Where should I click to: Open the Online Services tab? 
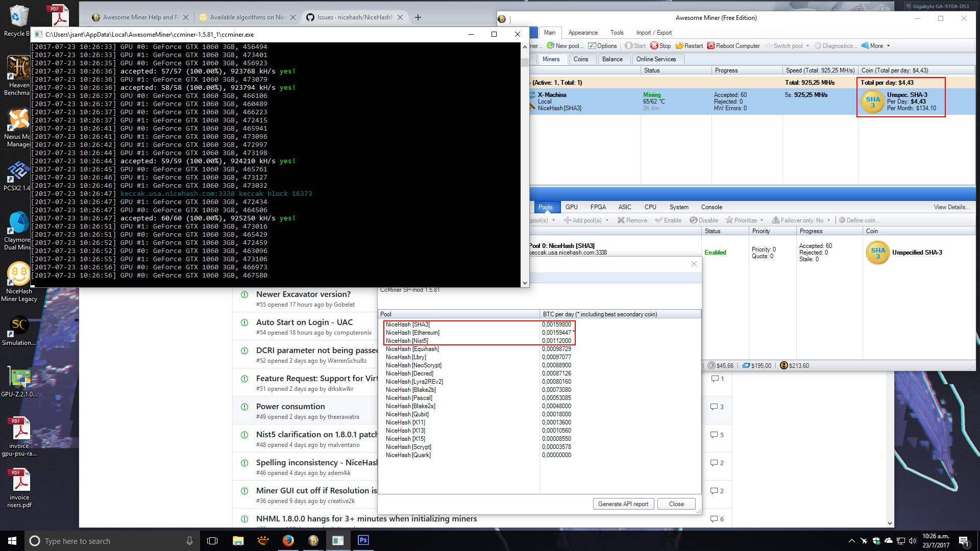pos(656,59)
